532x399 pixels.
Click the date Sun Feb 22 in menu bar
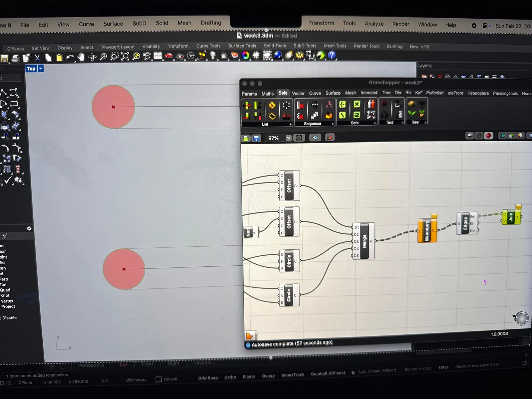click(508, 26)
